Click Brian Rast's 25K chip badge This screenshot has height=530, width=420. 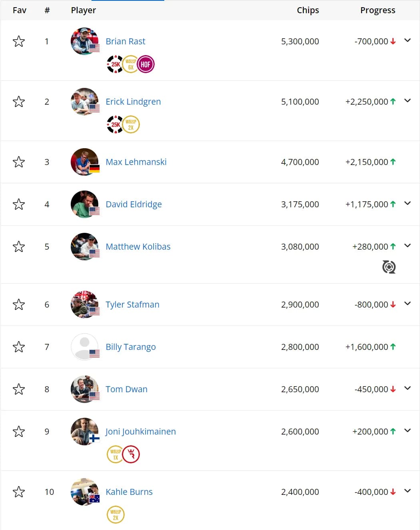tap(115, 64)
